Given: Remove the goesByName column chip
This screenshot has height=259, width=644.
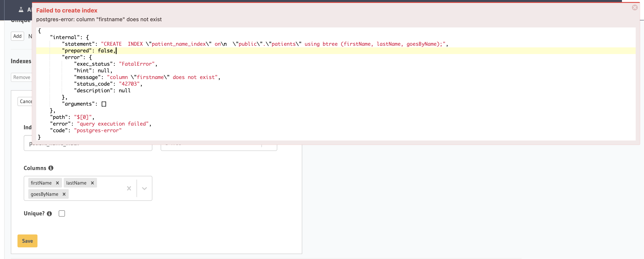Looking at the screenshot, I should tap(64, 194).
